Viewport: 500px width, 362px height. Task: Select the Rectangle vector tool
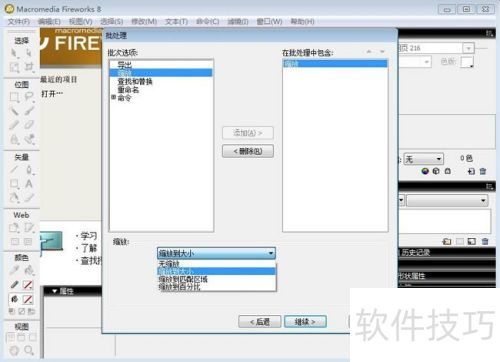[x=14, y=184]
